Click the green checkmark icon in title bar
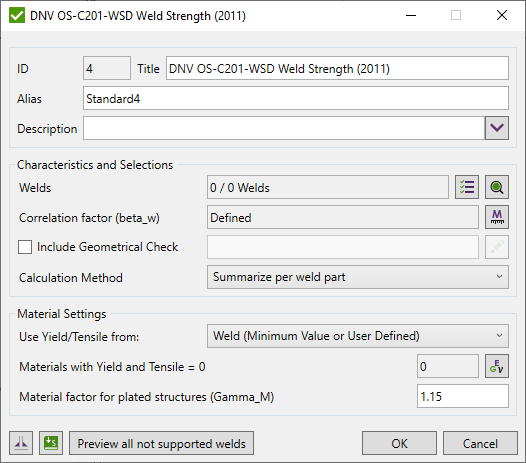The height and width of the screenshot is (463, 526). coord(17,15)
